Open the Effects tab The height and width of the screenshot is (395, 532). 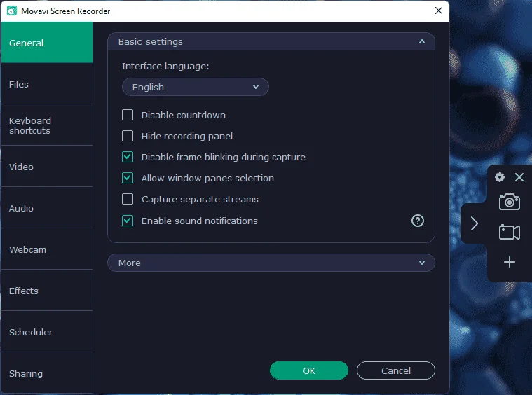(x=47, y=291)
